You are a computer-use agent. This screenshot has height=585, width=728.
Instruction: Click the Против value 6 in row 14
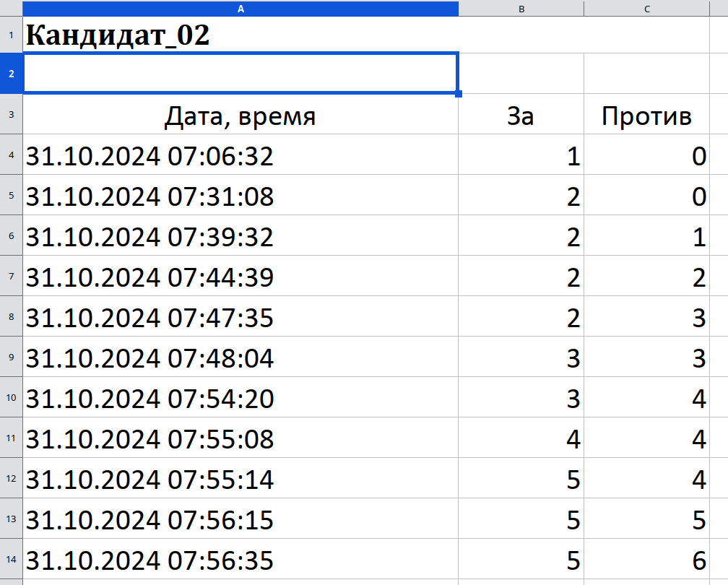pos(647,559)
